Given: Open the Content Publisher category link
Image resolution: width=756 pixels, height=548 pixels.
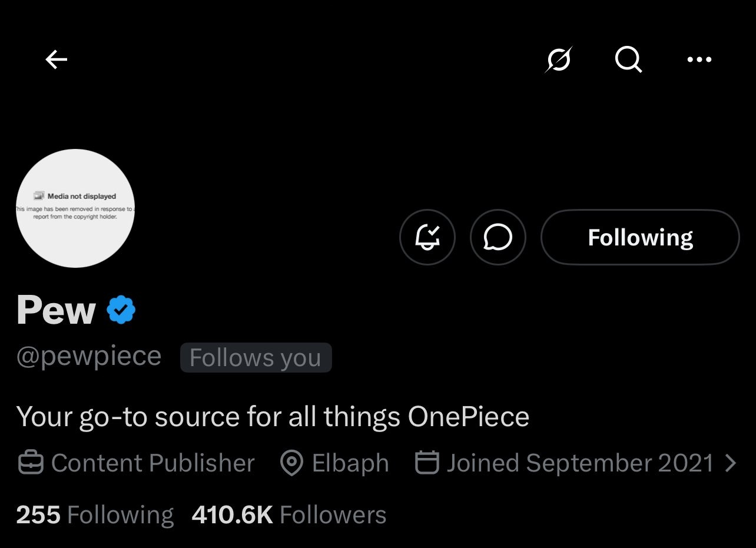Looking at the screenshot, I should tap(153, 463).
